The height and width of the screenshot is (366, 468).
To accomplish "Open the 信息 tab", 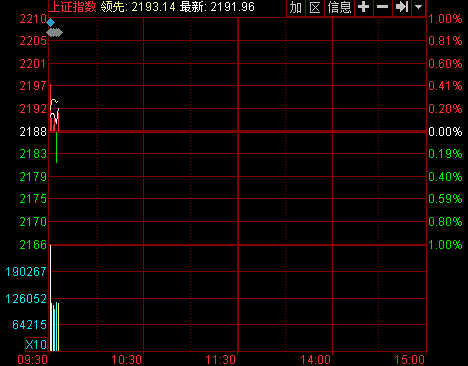I will [x=339, y=7].
